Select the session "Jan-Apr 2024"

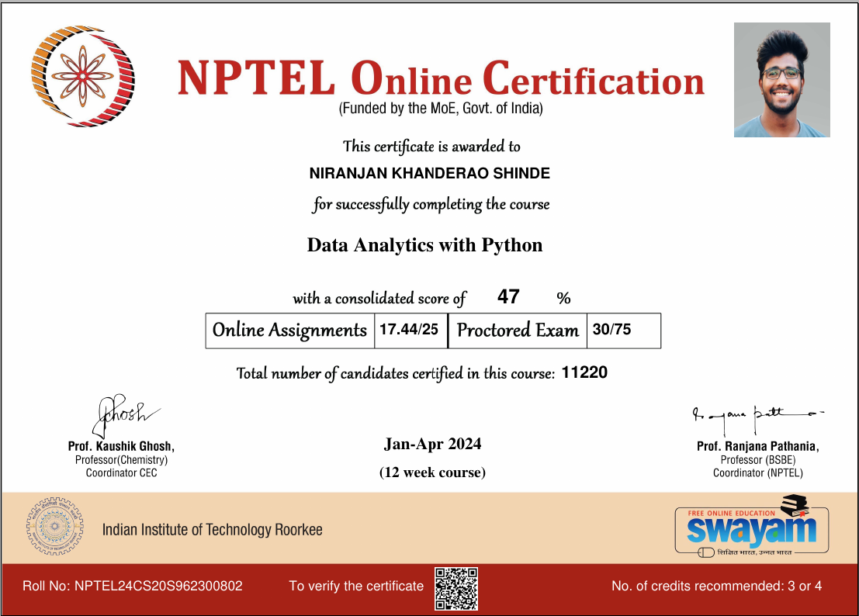[x=432, y=444]
